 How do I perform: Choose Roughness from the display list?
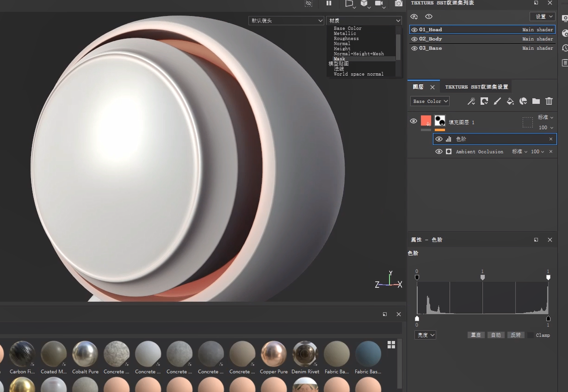click(x=346, y=38)
